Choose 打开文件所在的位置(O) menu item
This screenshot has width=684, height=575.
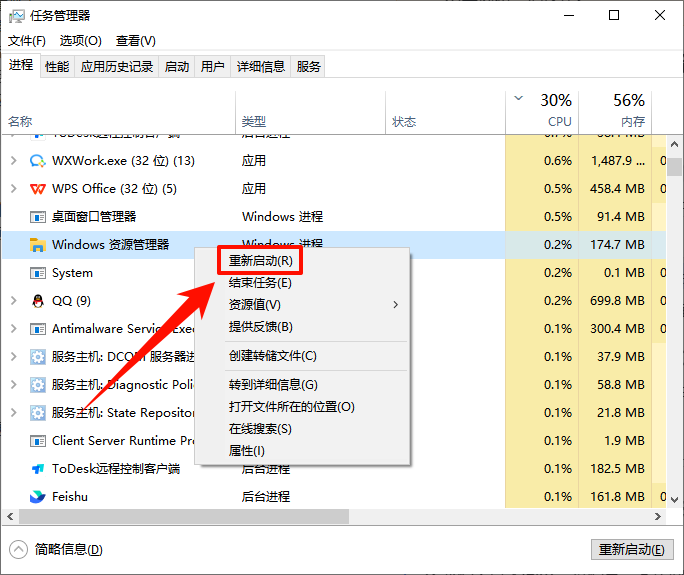click(x=291, y=407)
